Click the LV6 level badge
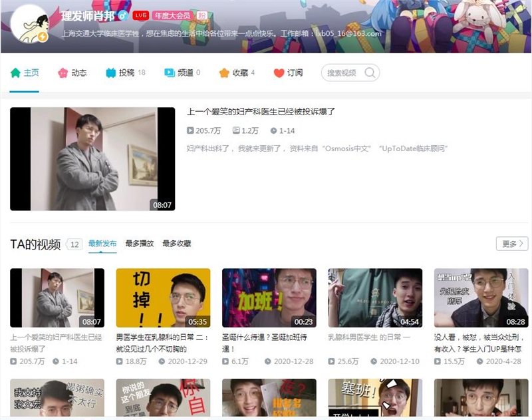 (x=140, y=15)
